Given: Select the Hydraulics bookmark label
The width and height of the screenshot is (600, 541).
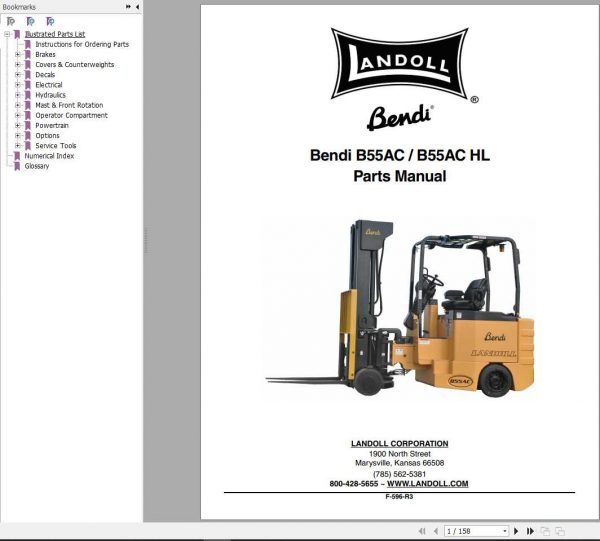Looking at the screenshot, I should (x=51, y=95).
